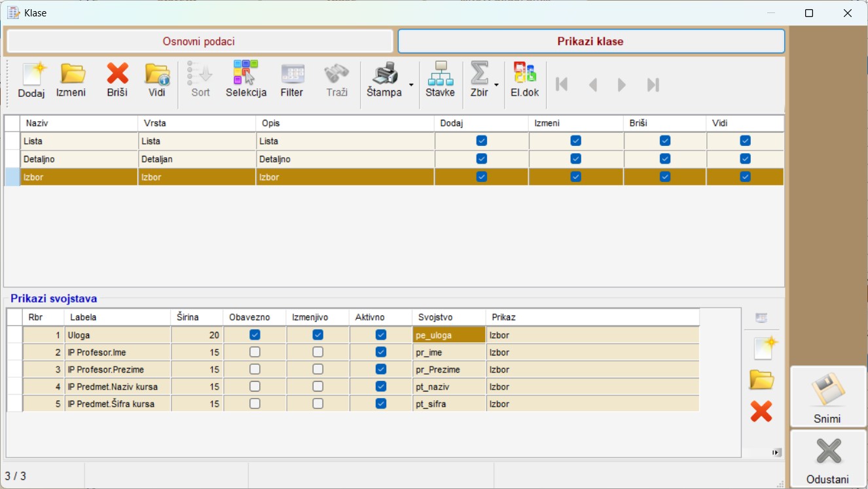Click the Vidi toolbar icon

[x=157, y=75]
